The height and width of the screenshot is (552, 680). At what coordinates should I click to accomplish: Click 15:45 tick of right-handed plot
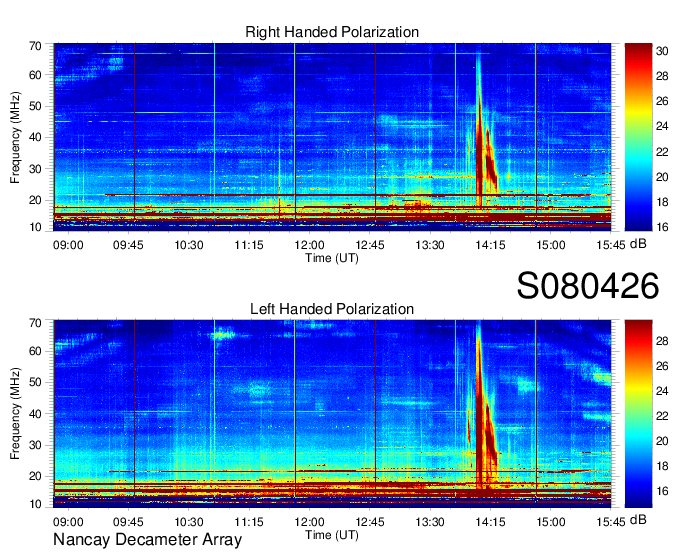pyautogui.click(x=611, y=245)
